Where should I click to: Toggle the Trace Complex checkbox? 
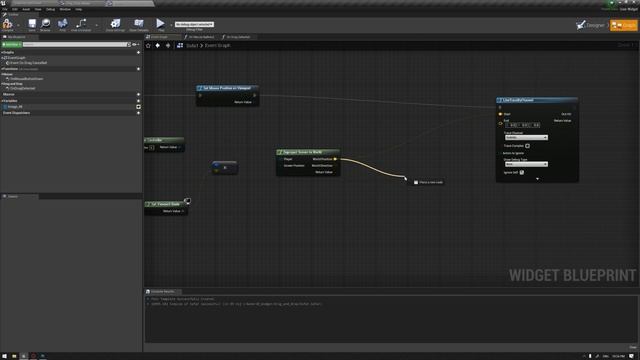coord(527,146)
